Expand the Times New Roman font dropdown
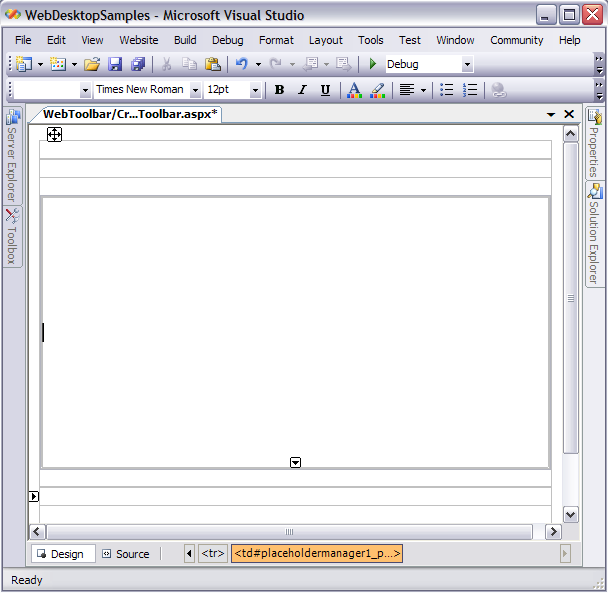The width and height of the screenshot is (608, 593). [195, 90]
